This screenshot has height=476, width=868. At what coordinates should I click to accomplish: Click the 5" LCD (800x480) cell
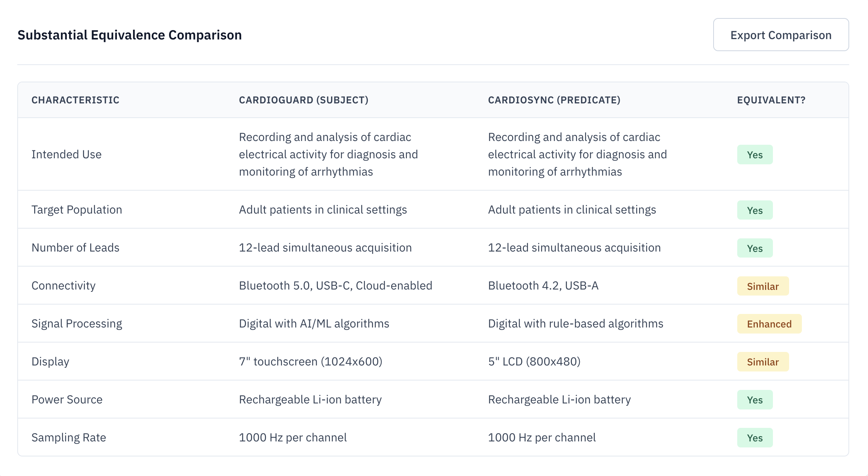coord(534,362)
